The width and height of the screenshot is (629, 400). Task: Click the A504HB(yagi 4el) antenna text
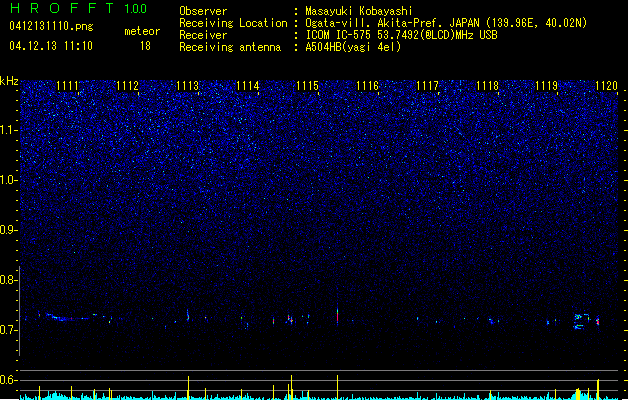[353, 47]
